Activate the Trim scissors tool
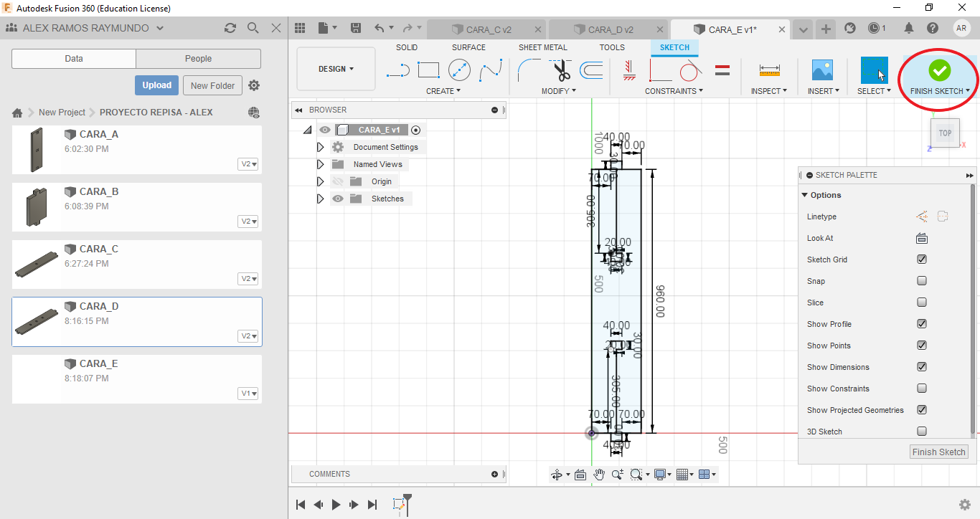Screen dimensions: 980x519 [561, 70]
